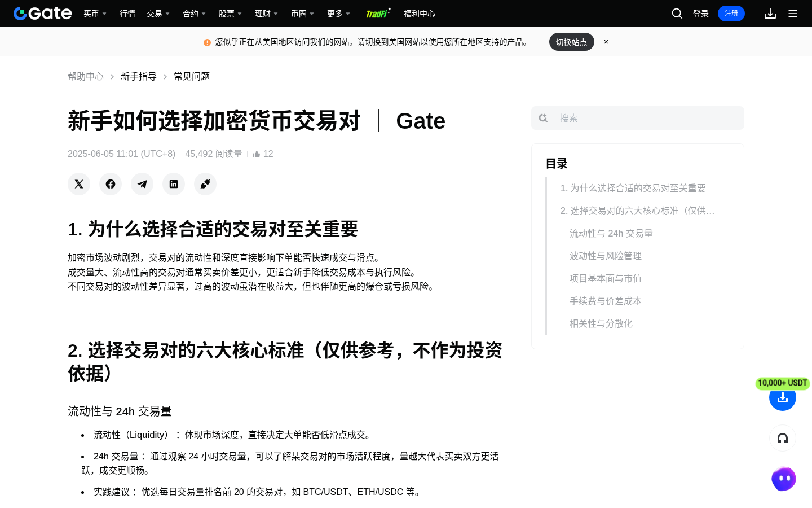This screenshot has width=812, height=508.
Task: Share article on Facebook
Action: click(111, 184)
